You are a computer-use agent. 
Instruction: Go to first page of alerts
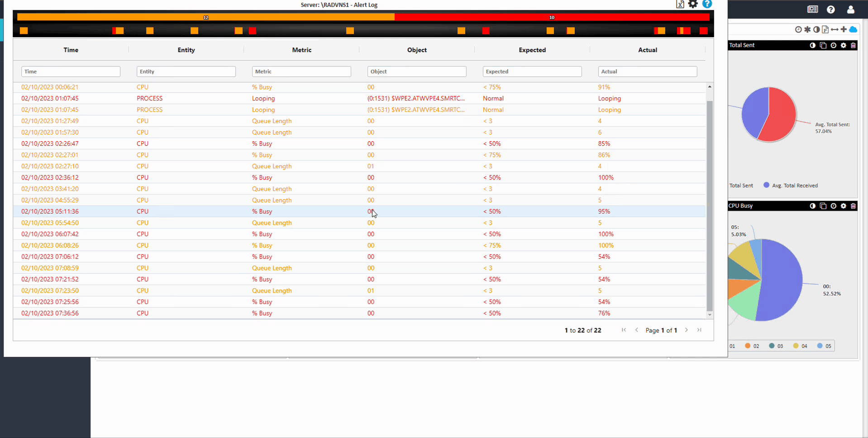(x=624, y=330)
